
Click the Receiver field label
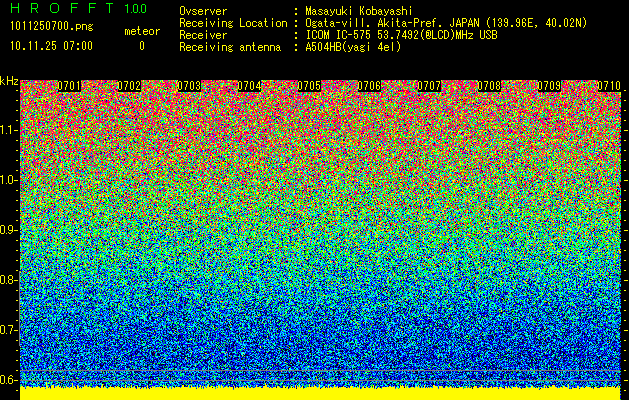[x=203, y=35]
